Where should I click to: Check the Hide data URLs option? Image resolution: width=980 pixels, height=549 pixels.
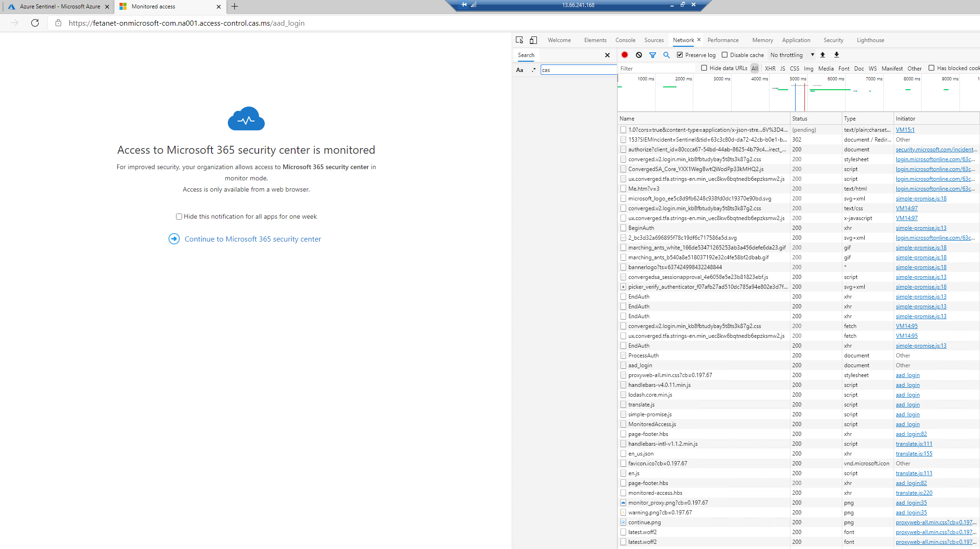(x=704, y=68)
